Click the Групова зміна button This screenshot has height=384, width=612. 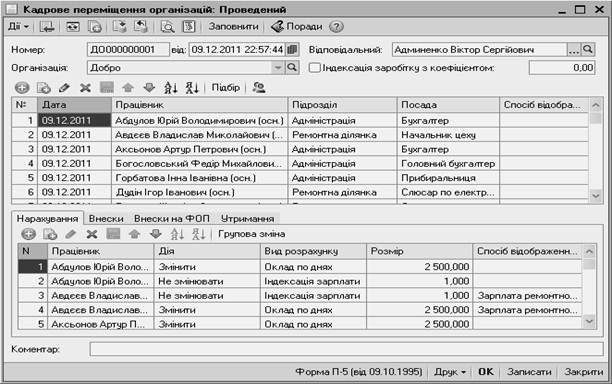tap(251, 234)
